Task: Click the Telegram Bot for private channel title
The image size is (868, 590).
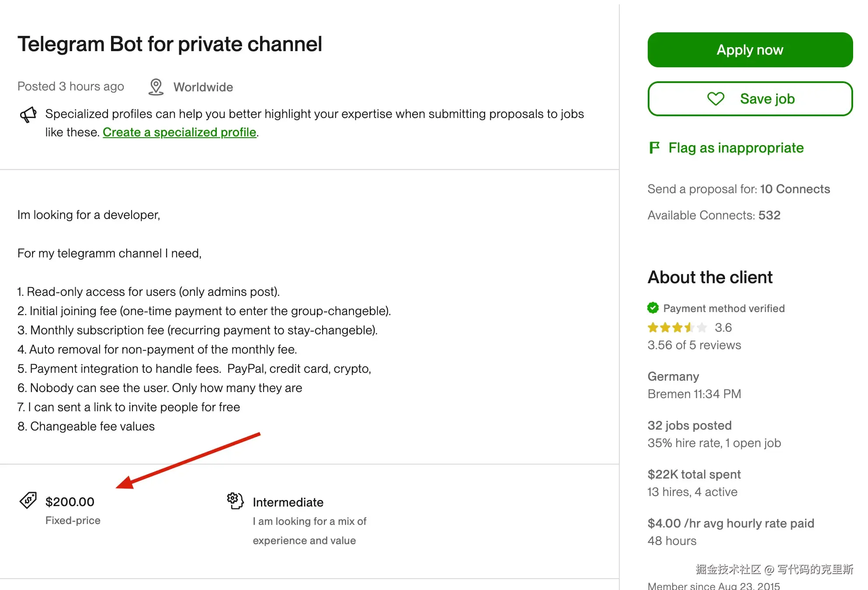Action: coord(170,44)
